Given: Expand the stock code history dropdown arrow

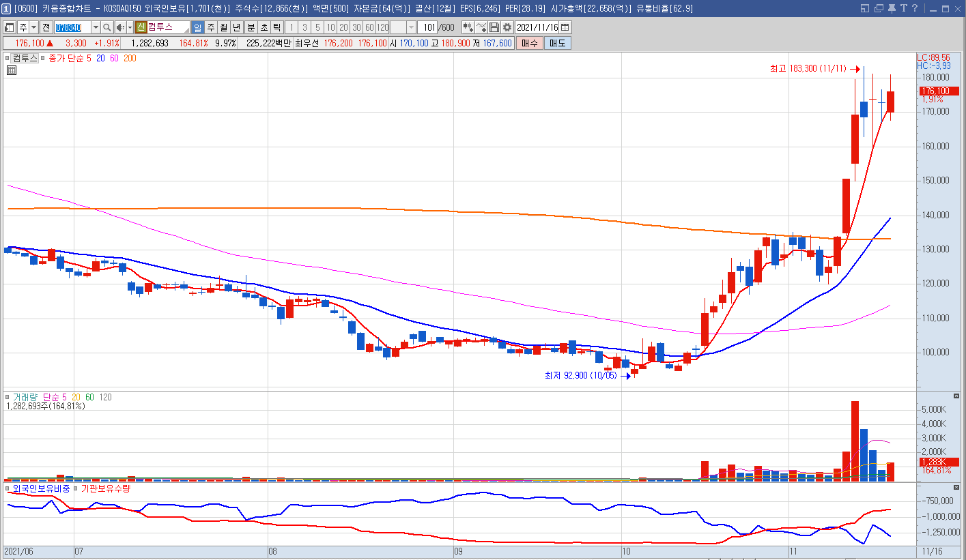Looking at the screenshot, I should 96,27.
